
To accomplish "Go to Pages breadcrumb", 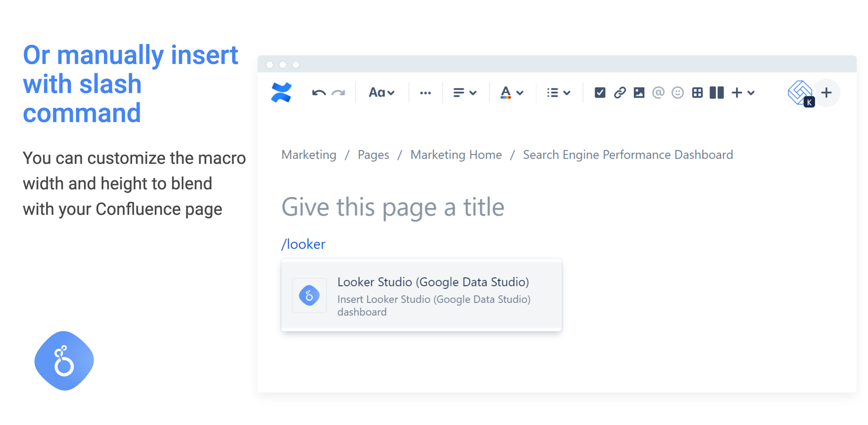I will (x=373, y=155).
